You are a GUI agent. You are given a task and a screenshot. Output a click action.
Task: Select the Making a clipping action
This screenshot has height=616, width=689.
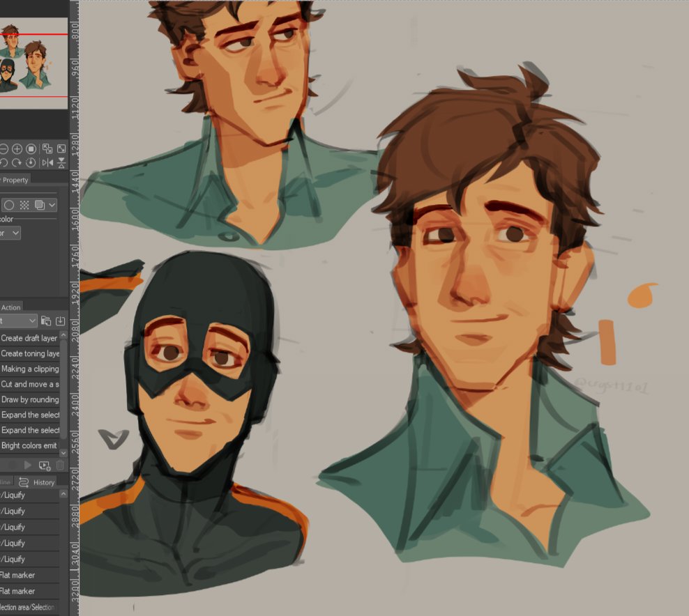tap(29, 369)
